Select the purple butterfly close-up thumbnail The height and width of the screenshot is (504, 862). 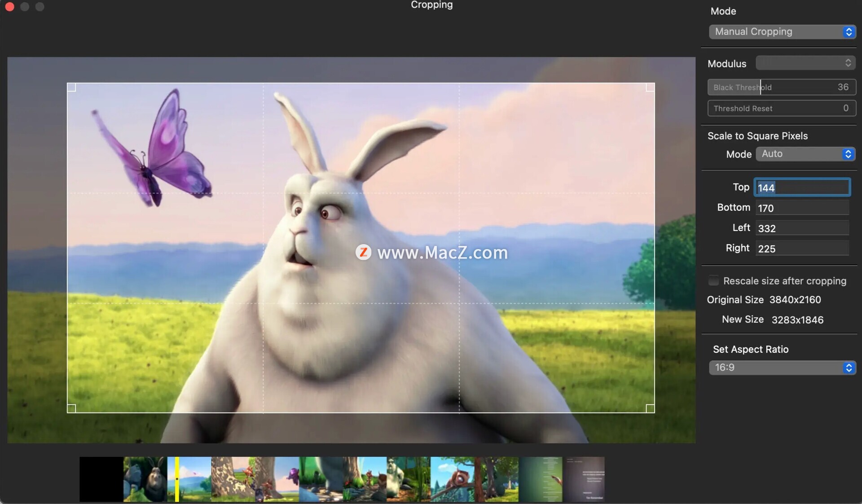[x=277, y=479]
